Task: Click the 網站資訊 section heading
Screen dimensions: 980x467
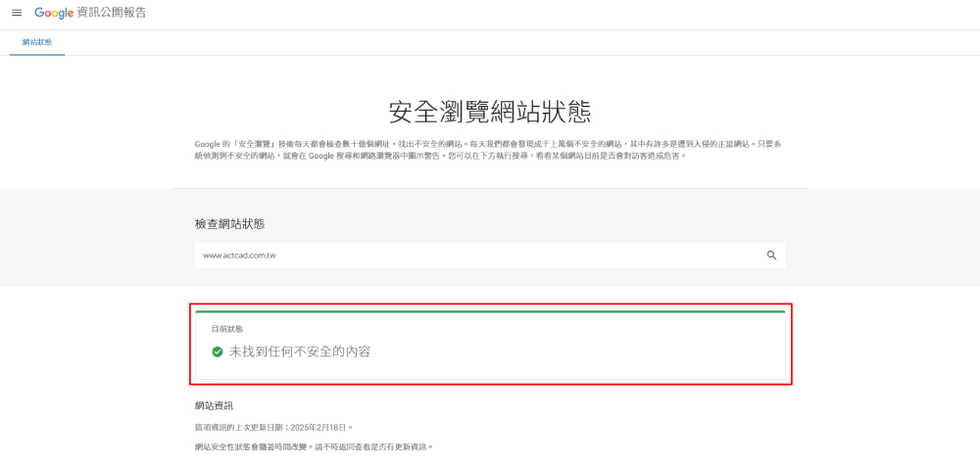Action: 215,406
